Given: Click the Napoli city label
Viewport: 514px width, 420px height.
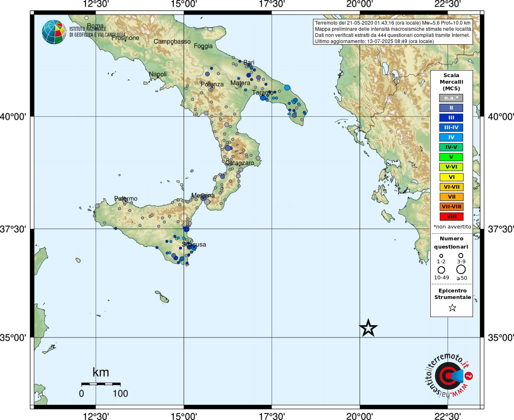Looking at the screenshot, I should click(x=158, y=74).
